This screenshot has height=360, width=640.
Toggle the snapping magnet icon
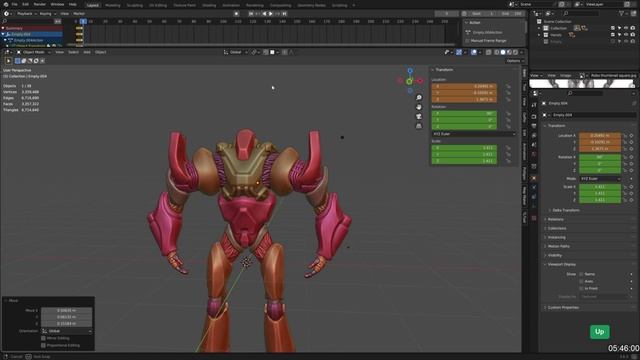(x=266, y=52)
